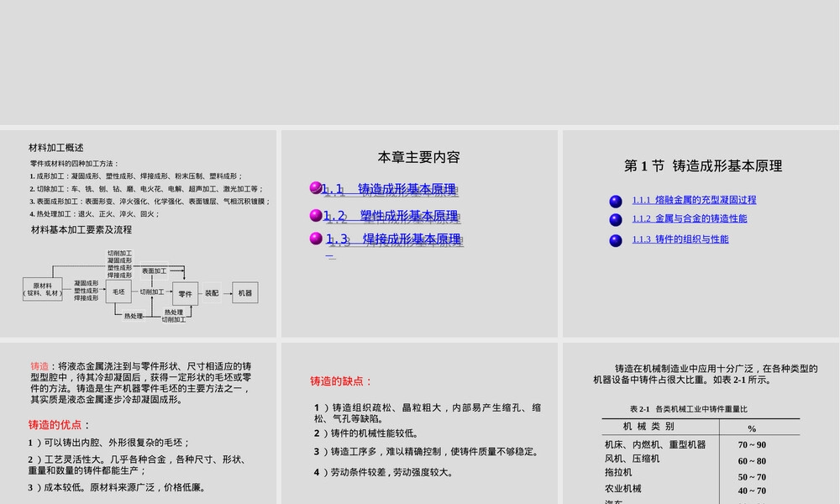Click the line 3）成本较低 text
Viewport: 840px width, 504px height.
[x=117, y=487]
